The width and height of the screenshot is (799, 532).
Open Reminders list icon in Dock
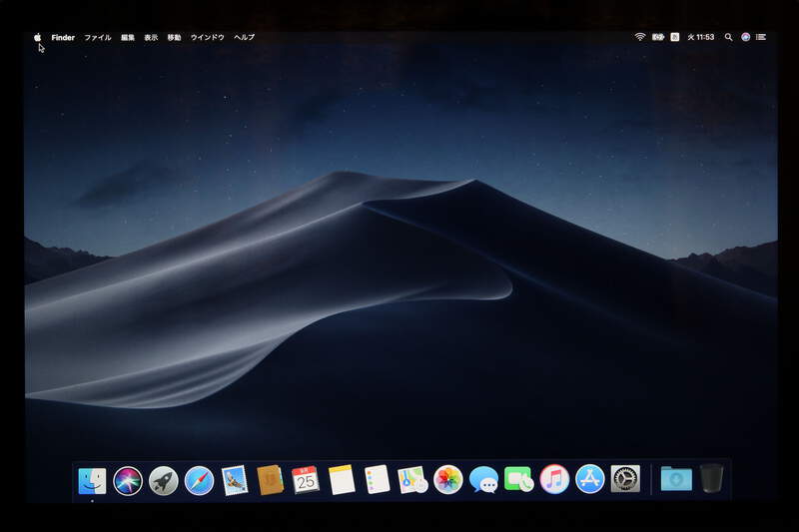coord(378,479)
